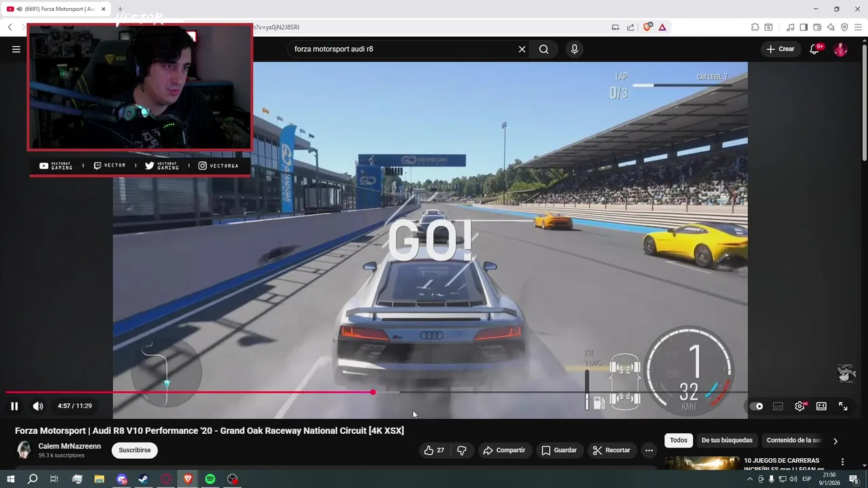Screen dimensions: 868x488
Task: Open options for recommended video
Action: point(843,462)
